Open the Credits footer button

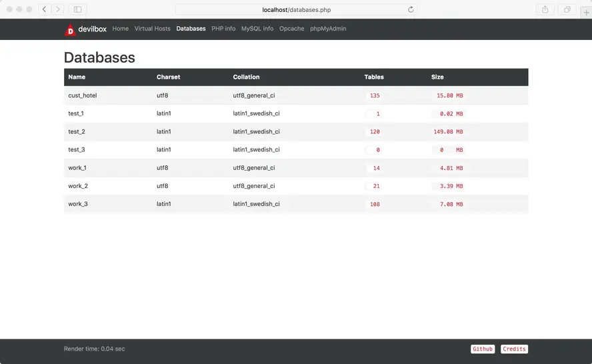pos(514,349)
